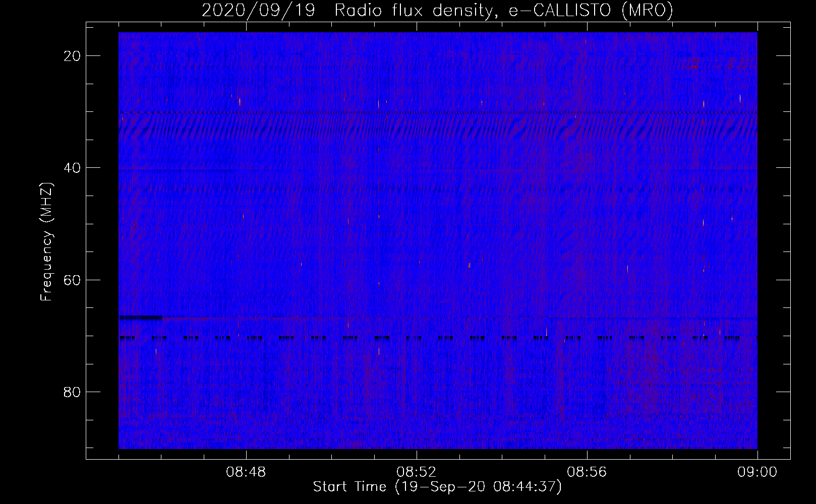The image size is (816, 504).
Task: Click the 60 MHz frequency tick label
Action: 72,280
